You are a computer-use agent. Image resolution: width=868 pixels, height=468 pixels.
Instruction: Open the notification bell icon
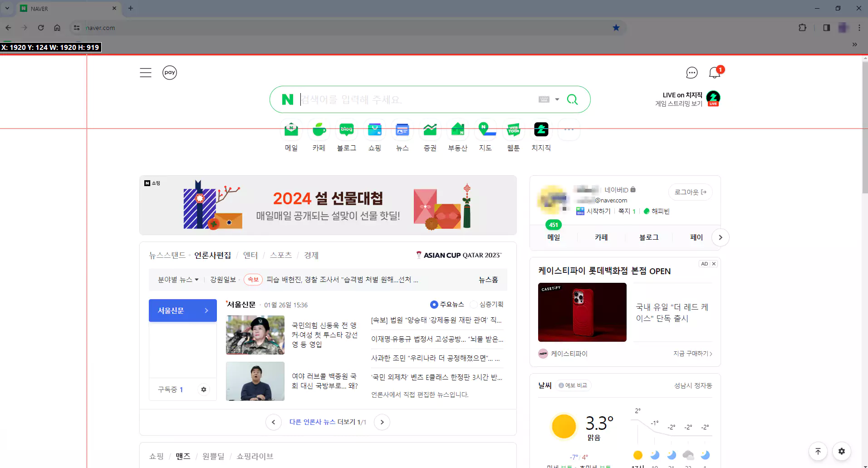[x=715, y=73]
